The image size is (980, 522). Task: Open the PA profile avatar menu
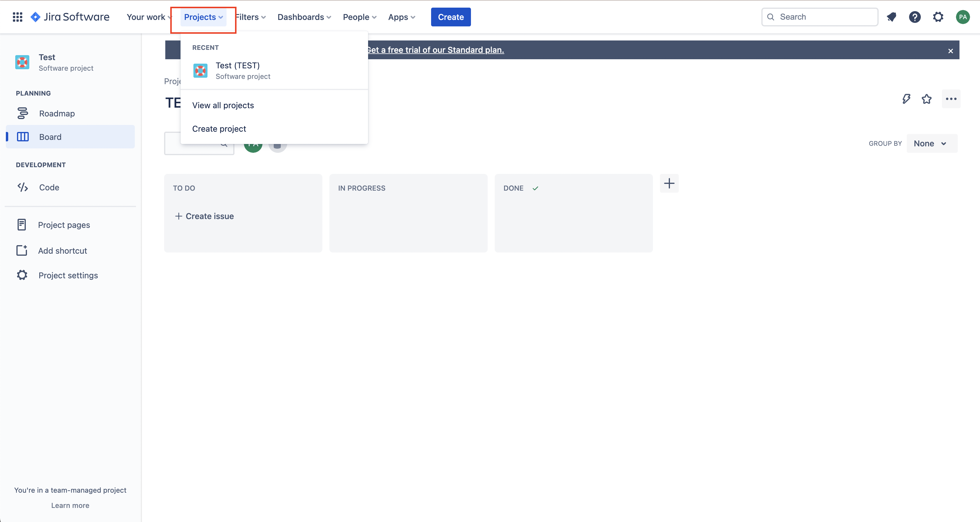tap(962, 17)
